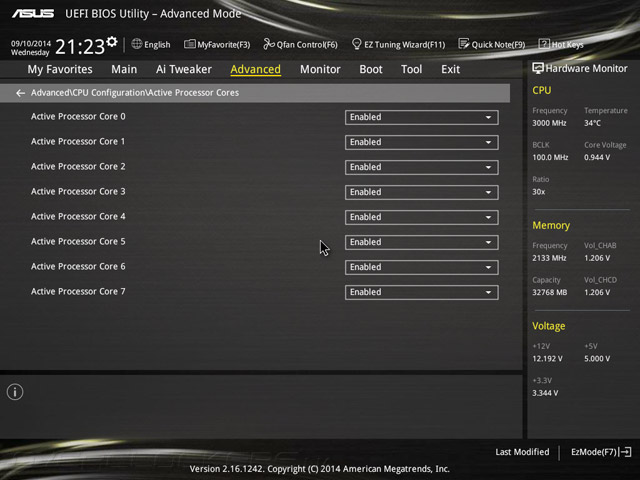
Task: Open MyFavorite(F3) shortcut
Action: click(x=217, y=44)
